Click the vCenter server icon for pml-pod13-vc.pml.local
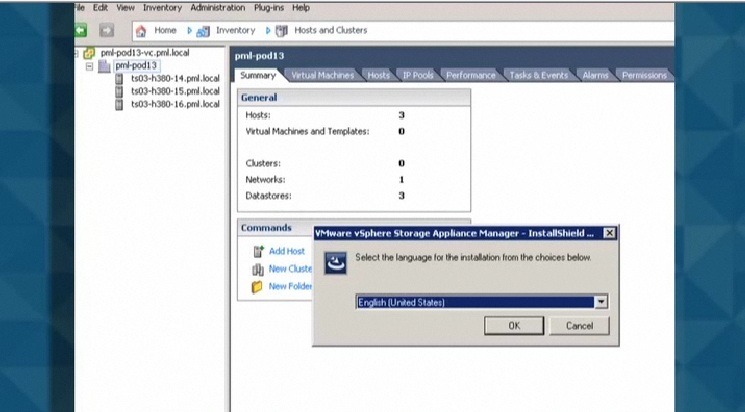Screen dimensions: 745x412 click(x=89, y=53)
